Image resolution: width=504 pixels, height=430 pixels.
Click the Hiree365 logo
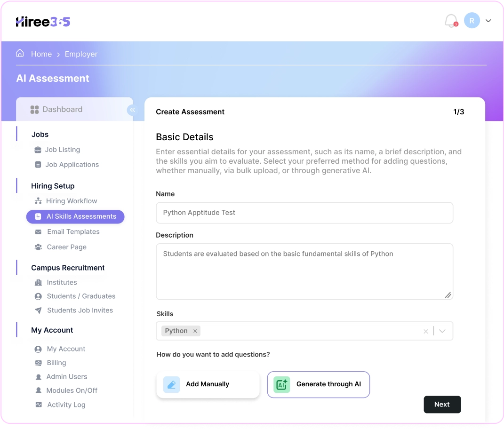43,22
